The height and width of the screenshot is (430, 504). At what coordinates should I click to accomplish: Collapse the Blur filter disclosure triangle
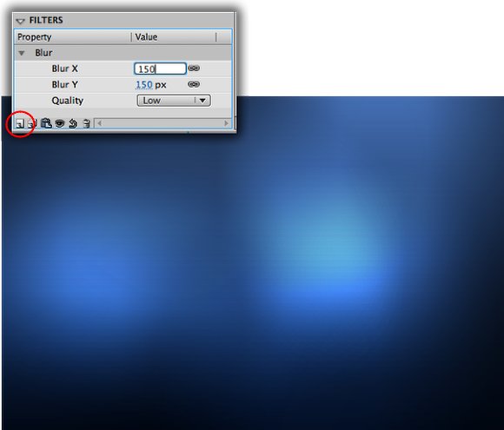click(x=22, y=53)
